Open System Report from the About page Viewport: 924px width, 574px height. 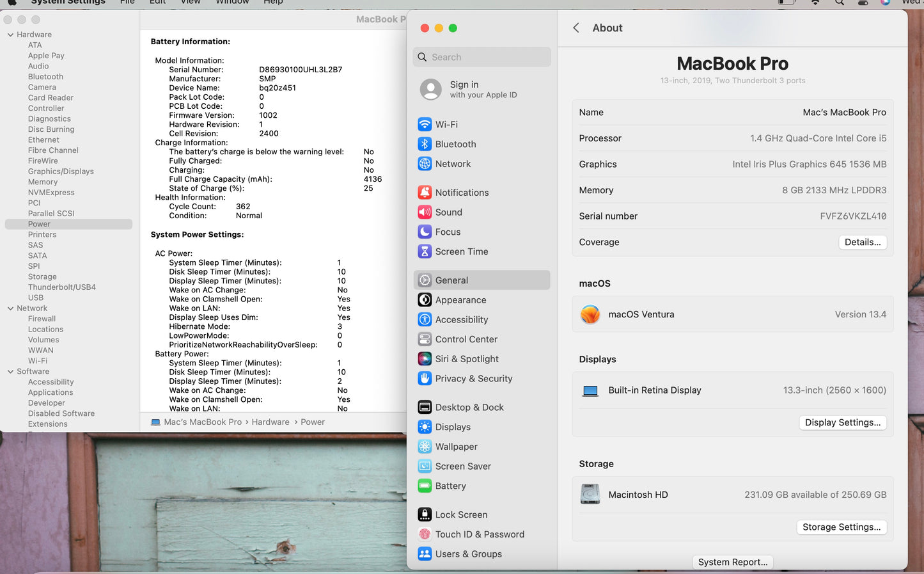tap(732, 562)
